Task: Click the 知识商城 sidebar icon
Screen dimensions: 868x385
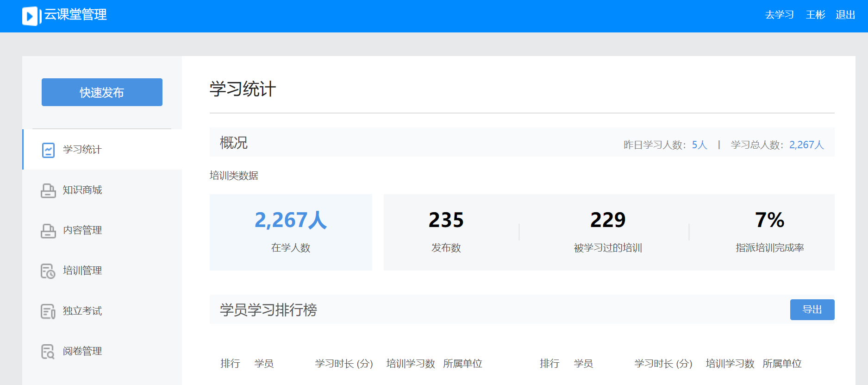Action: pyautogui.click(x=48, y=190)
